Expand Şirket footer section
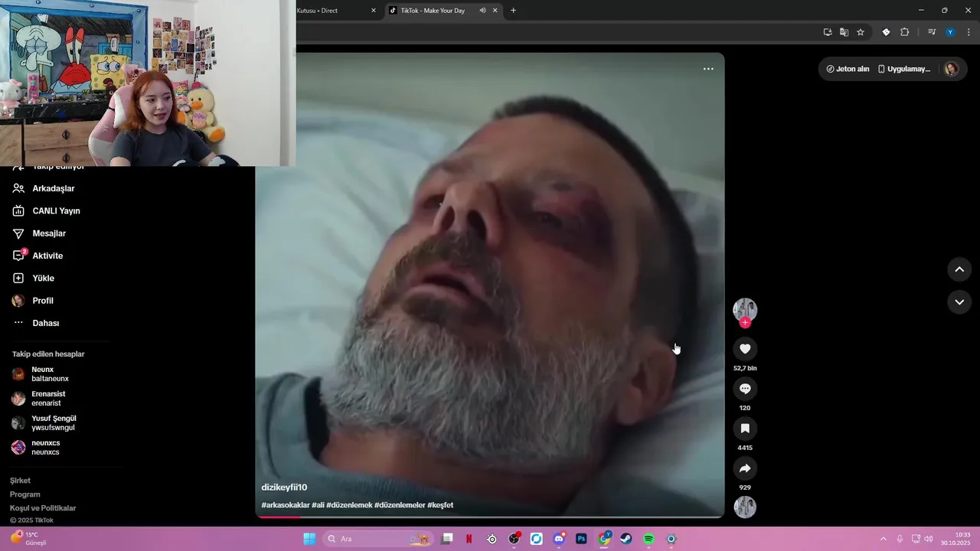This screenshot has height=551, width=980. click(20, 481)
